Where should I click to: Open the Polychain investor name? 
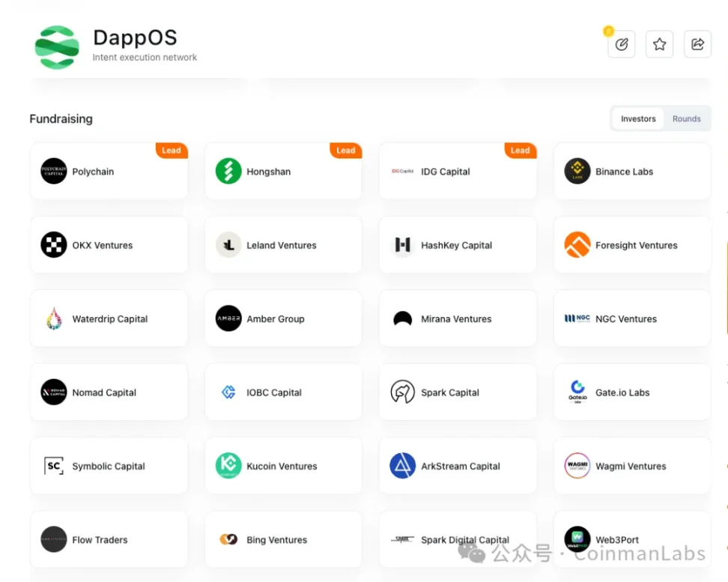93,172
